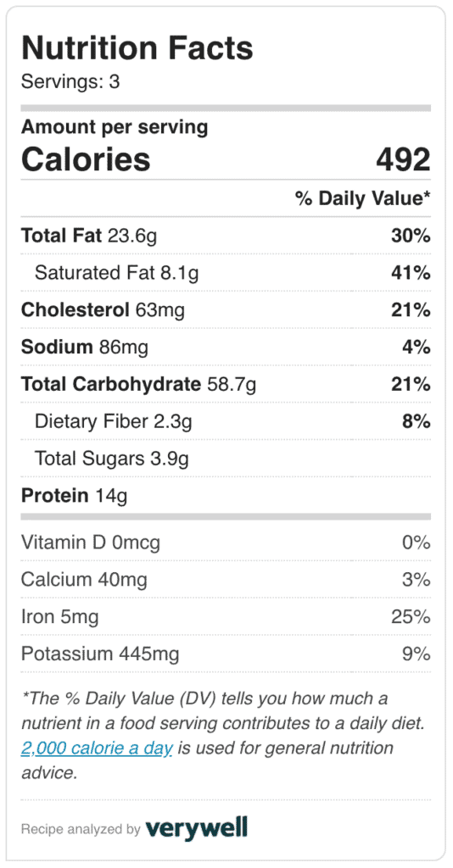Image resolution: width=453 pixels, height=868 pixels.
Task: Select the Cholesterol 63mg row
Action: [x=226, y=310]
